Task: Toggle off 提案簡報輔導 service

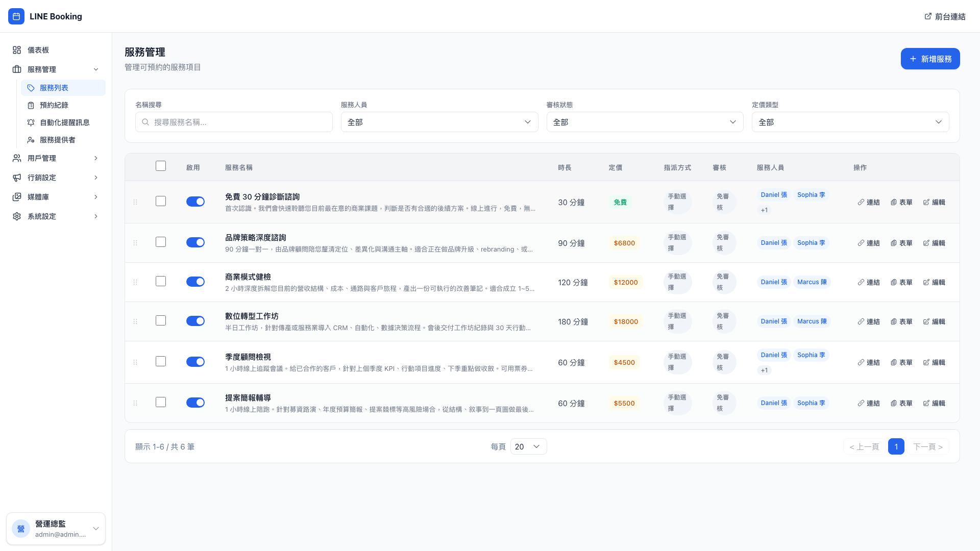Action: [195, 403]
